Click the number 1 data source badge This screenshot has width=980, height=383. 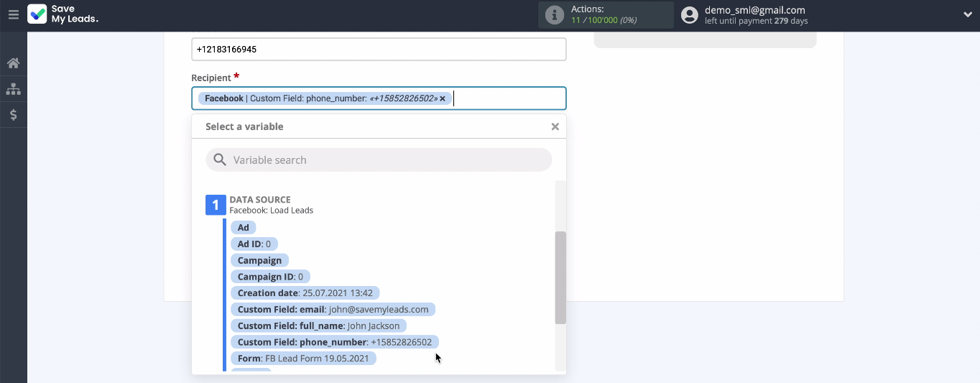[x=216, y=205]
